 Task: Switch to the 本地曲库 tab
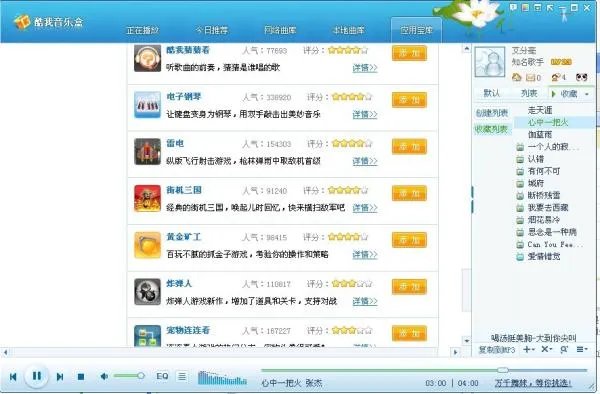[348, 30]
